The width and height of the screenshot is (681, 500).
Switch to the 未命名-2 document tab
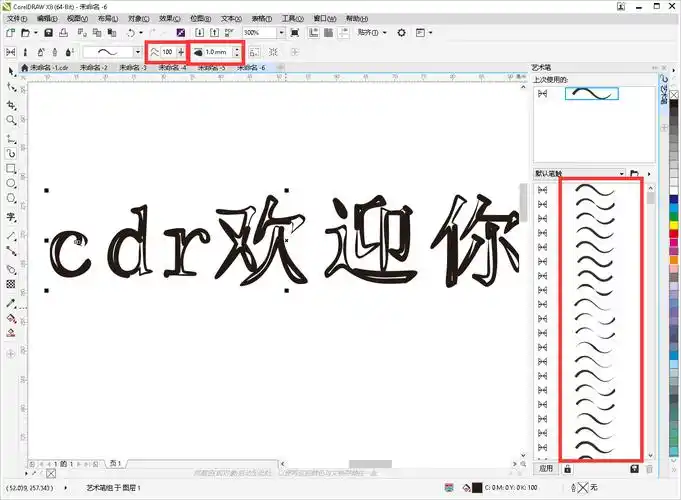click(x=93, y=68)
